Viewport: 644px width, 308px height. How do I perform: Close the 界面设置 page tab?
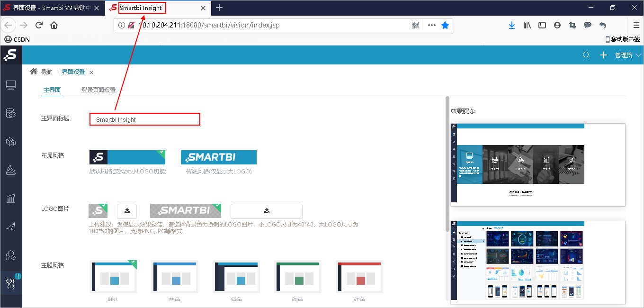(x=91, y=72)
